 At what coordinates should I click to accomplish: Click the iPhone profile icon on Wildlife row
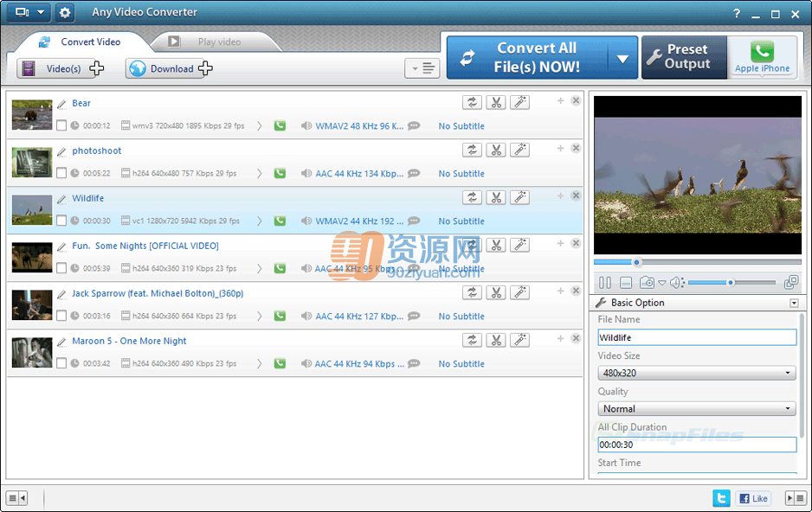tap(280, 221)
